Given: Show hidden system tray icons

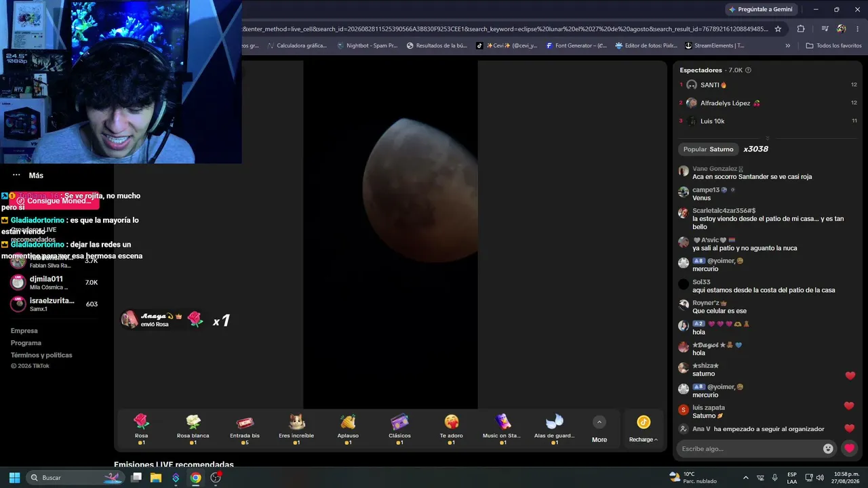Looking at the screenshot, I should tap(746, 477).
